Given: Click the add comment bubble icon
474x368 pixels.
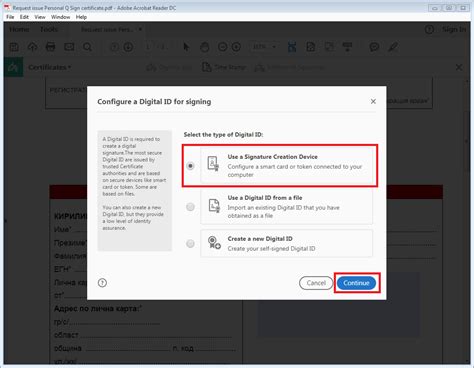Looking at the screenshot, I should (x=374, y=47).
